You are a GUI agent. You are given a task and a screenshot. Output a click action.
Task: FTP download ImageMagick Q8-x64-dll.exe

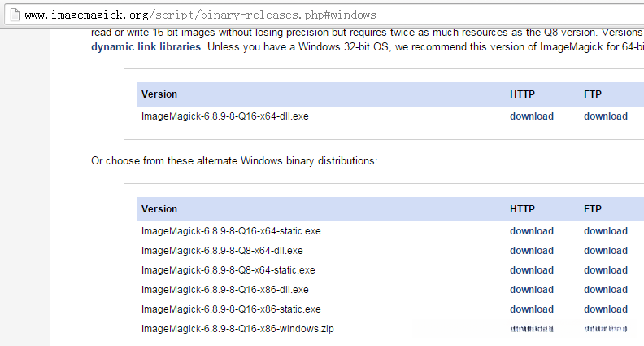click(606, 251)
